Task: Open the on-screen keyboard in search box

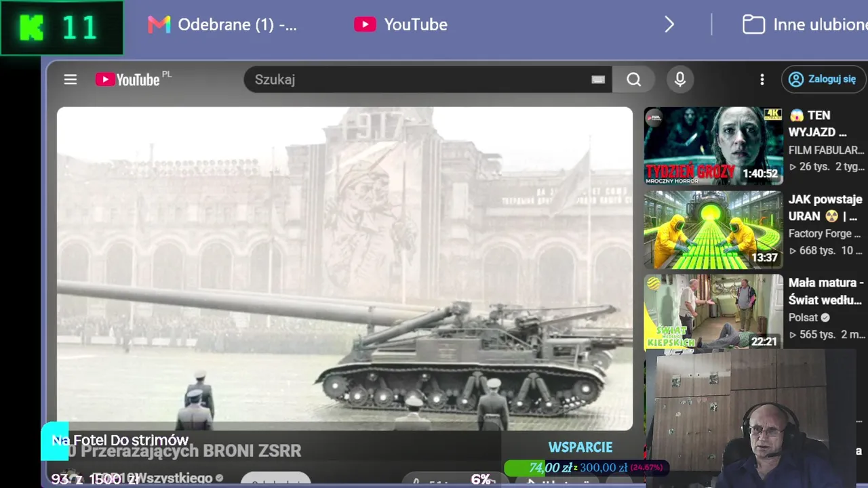Action: pyautogui.click(x=598, y=79)
